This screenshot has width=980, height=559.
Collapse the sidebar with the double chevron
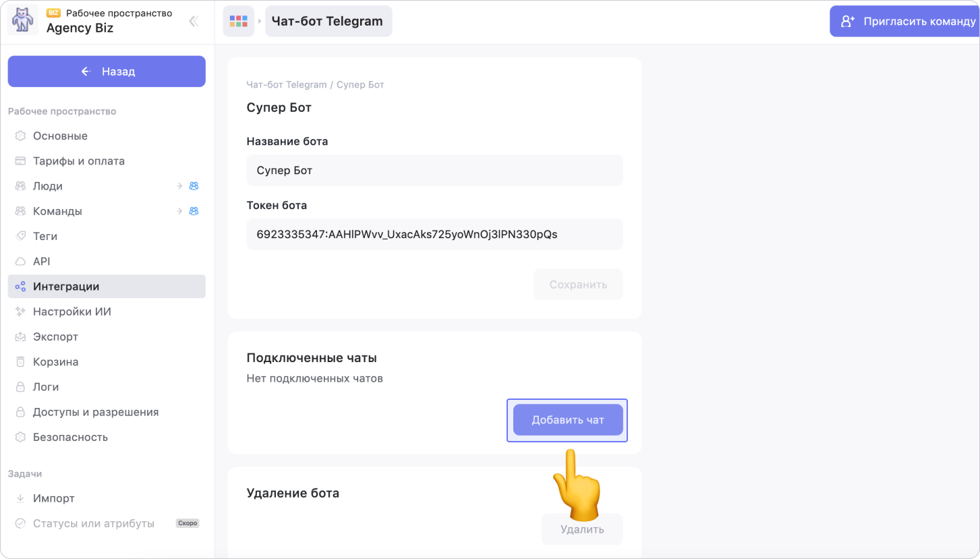point(194,21)
